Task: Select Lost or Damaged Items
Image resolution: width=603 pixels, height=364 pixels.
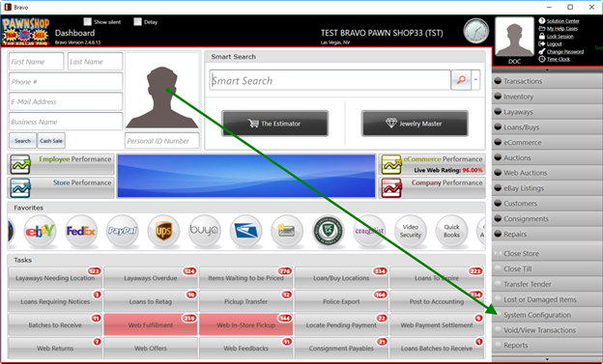Action: [x=547, y=299]
